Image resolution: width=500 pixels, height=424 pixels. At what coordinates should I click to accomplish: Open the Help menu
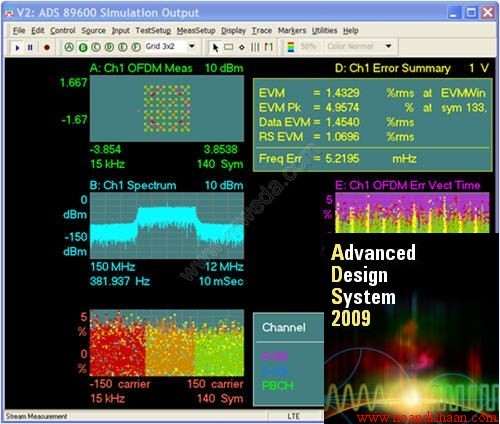coord(351,31)
